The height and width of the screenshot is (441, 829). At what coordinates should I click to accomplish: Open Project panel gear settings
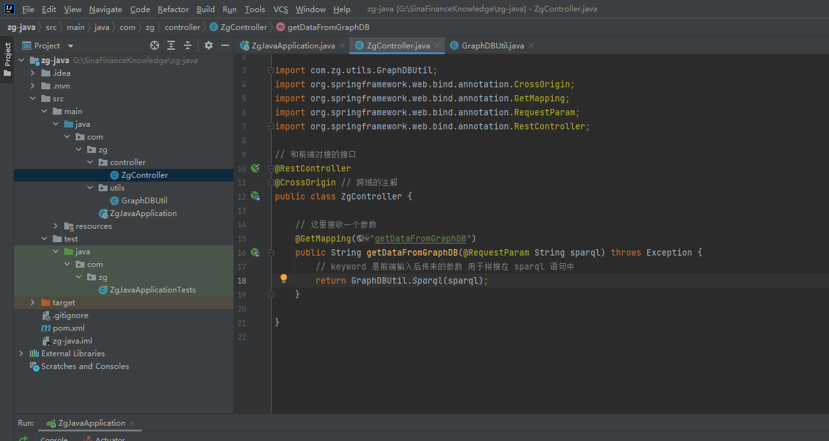pos(208,46)
